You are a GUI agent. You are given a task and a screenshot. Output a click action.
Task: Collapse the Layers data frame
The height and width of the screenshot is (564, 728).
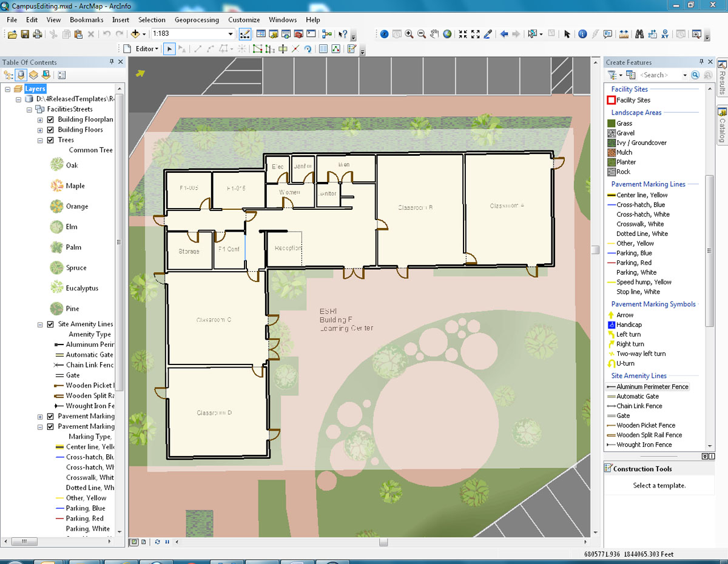(x=8, y=89)
